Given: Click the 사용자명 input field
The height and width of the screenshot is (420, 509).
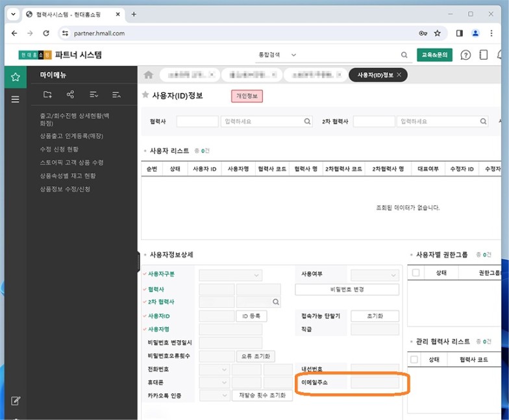Looking at the screenshot, I should click(x=230, y=330).
